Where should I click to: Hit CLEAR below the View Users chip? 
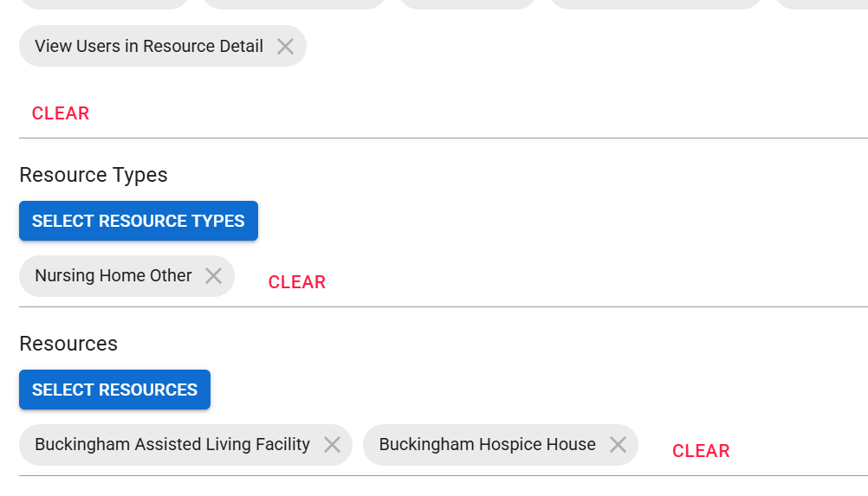point(61,113)
